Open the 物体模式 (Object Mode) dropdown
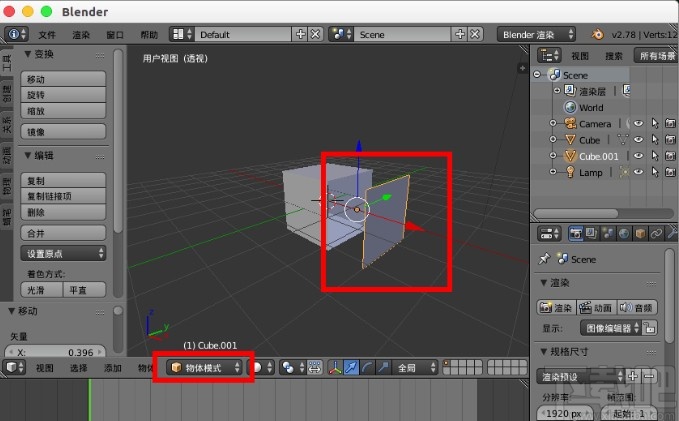The width and height of the screenshot is (679, 421). pos(204,367)
